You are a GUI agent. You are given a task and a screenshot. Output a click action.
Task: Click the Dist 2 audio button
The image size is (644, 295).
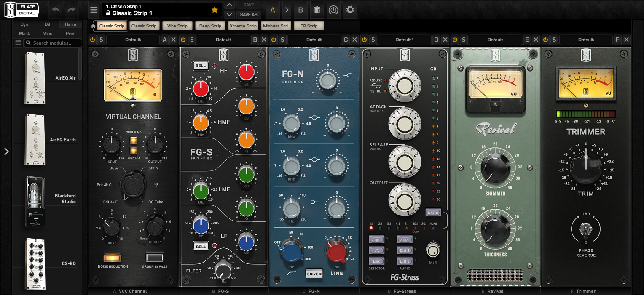tap(404, 250)
